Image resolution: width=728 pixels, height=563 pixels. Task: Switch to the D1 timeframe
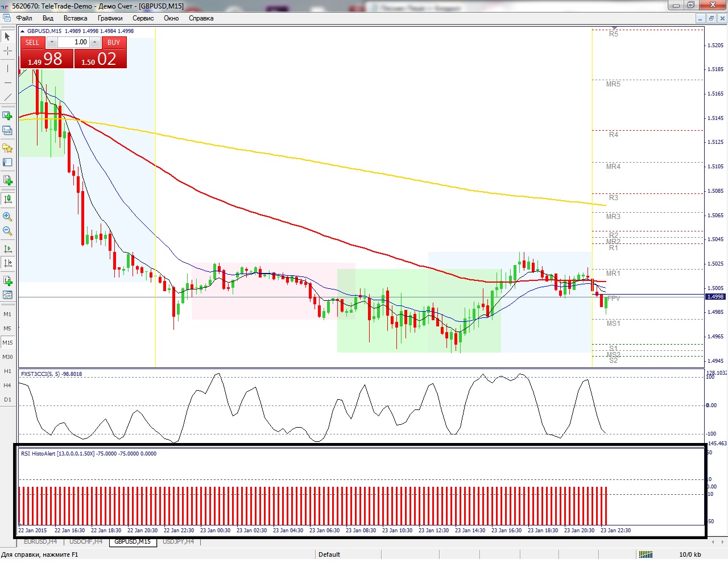tap(7, 399)
